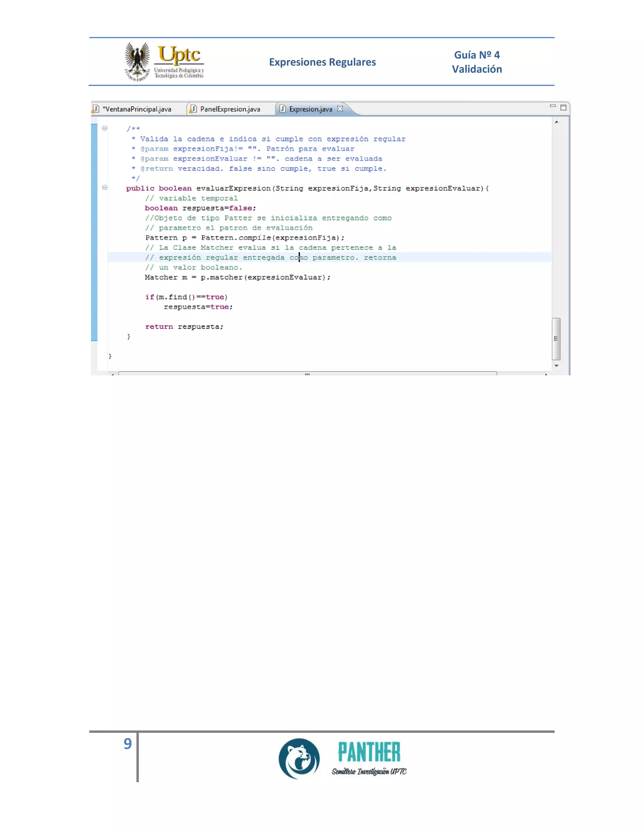
Task: Click the Uptc university logo
Action: pyautogui.click(x=164, y=61)
